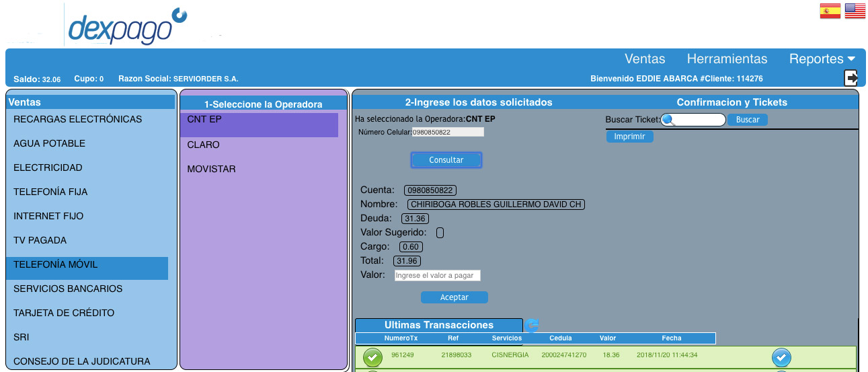Open the Herramientas menu
The width and height of the screenshot is (868, 372).
[727, 59]
